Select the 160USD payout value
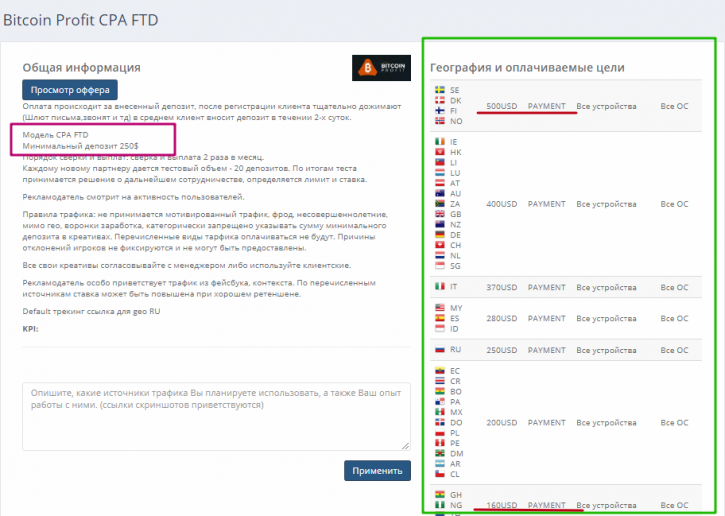The image size is (725, 516). (x=502, y=505)
